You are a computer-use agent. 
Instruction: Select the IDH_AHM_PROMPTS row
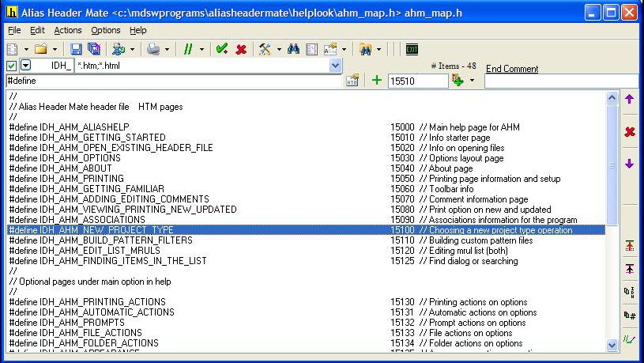point(307,323)
